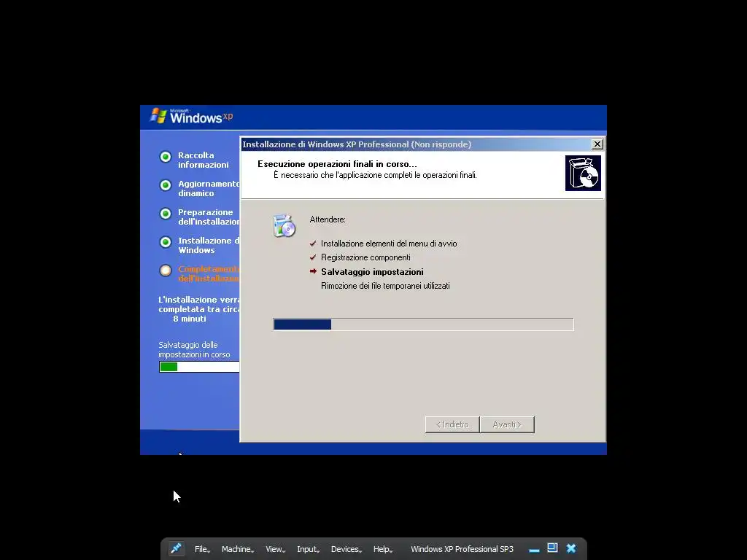Image resolution: width=747 pixels, height=560 pixels.
Task: Click the green sidebar progress bar
Action: pos(199,367)
